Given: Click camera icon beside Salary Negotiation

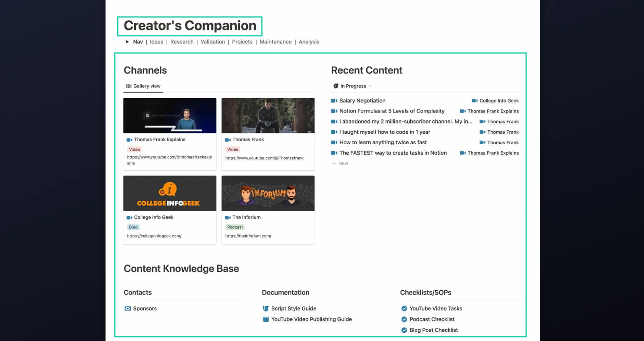Looking at the screenshot, I should click(334, 101).
